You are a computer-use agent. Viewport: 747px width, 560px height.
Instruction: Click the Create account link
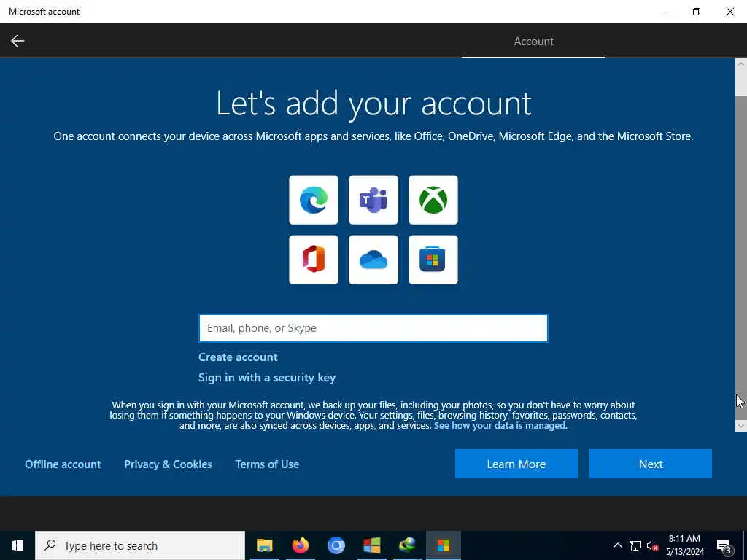pos(238,357)
